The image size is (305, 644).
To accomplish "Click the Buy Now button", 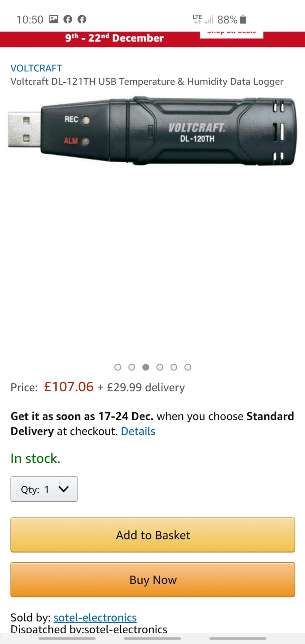I will (153, 580).
